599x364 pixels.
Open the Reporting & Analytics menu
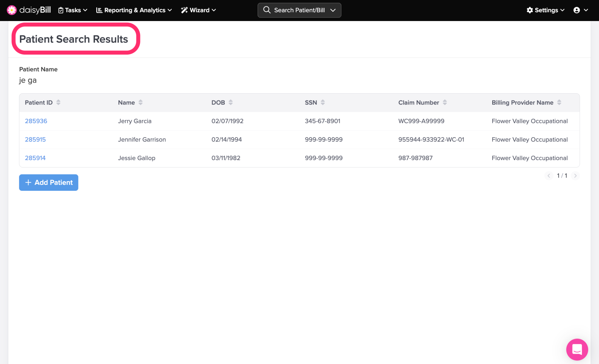click(134, 10)
